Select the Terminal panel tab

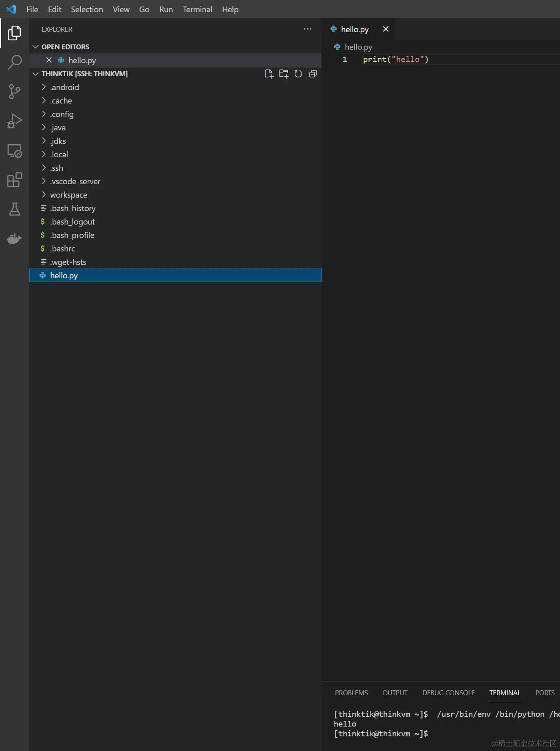tap(505, 693)
